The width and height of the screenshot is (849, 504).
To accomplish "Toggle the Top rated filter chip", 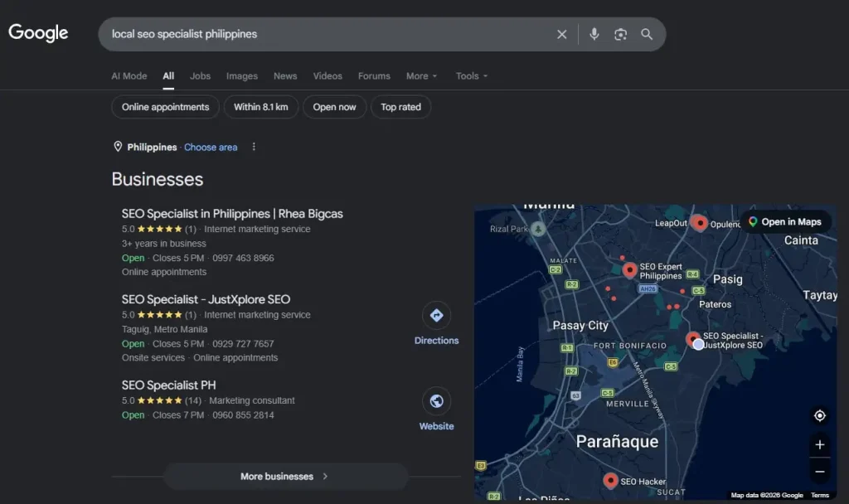I will [x=400, y=107].
